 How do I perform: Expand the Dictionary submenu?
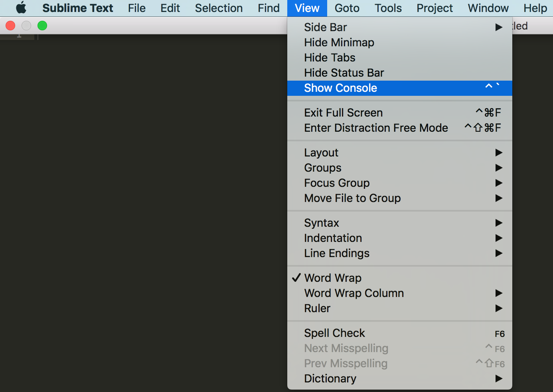click(x=400, y=378)
